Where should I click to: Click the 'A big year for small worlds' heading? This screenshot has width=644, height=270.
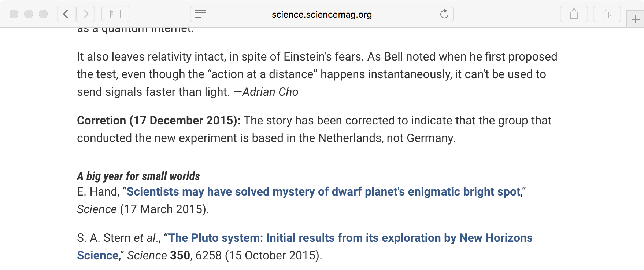pos(138,176)
